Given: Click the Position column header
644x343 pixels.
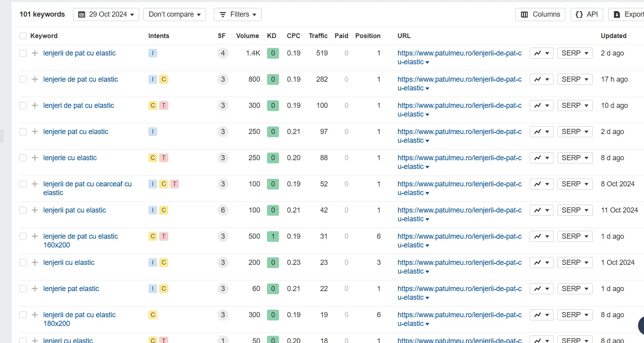Looking at the screenshot, I should pyautogui.click(x=367, y=36).
